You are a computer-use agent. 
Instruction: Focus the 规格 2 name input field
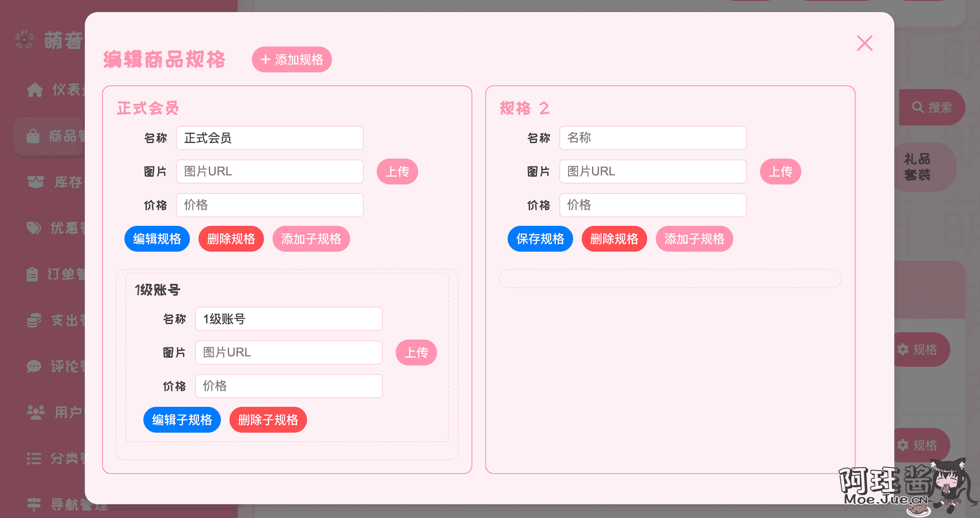pos(653,138)
